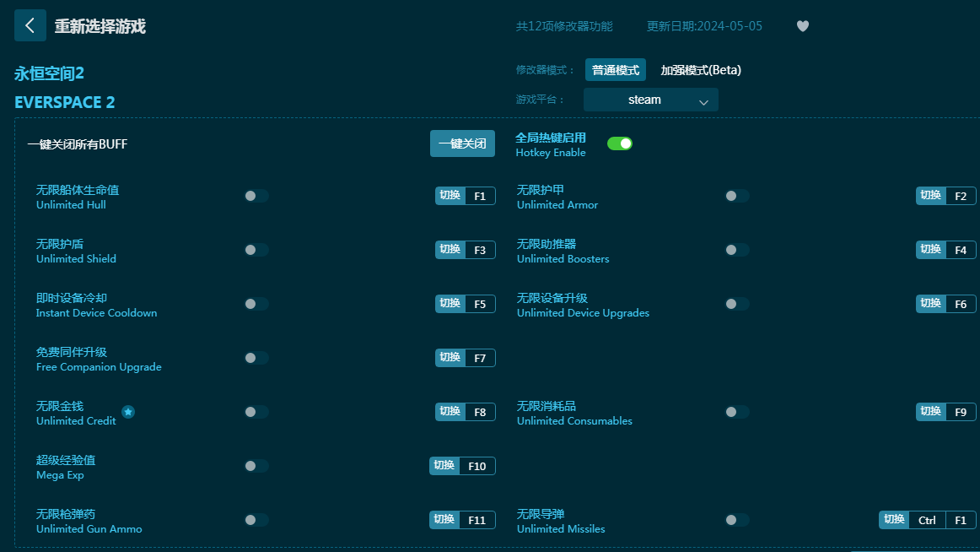Click the Unlimited Device Upgrades label

[x=583, y=312]
